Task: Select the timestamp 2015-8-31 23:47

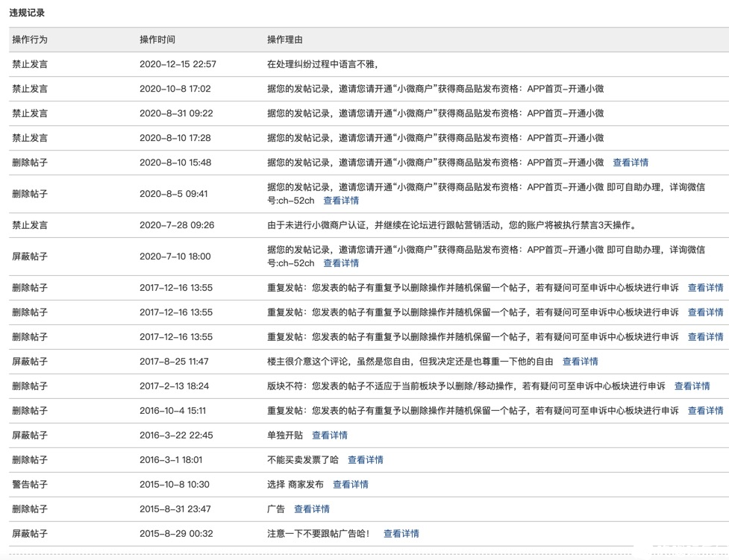Action: click(175, 509)
